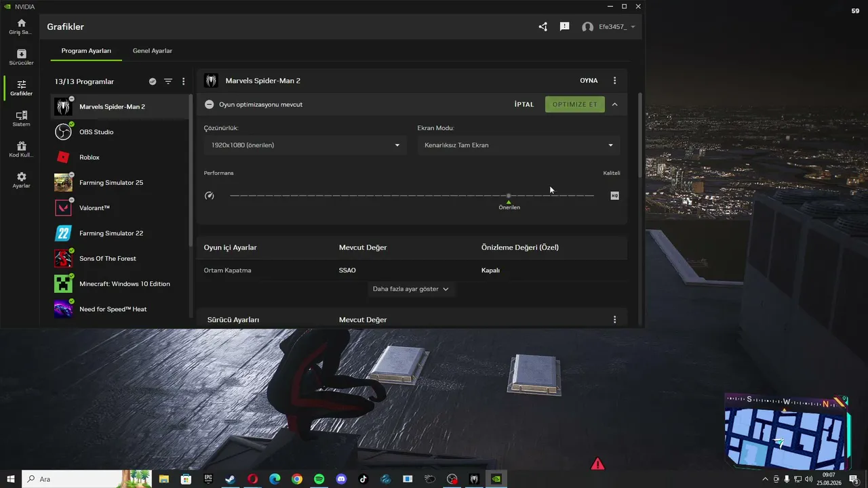Viewport: 868px width, 488px height.
Task: Click the Ara taskbar search box
Action: coord(87,479)
